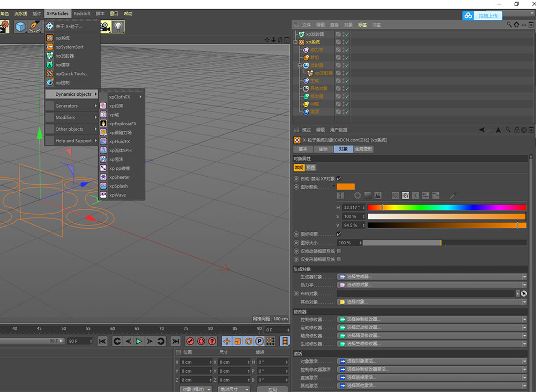Viewport: 536px width, 392px height.
Task: Select the RGB color mode icon
Action: (x=395, y=195)
